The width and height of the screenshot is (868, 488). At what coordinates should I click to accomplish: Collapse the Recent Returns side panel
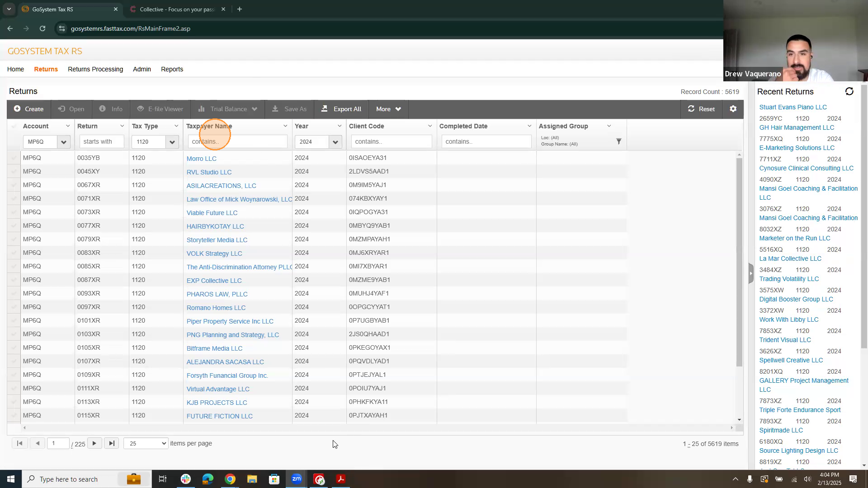751,273
